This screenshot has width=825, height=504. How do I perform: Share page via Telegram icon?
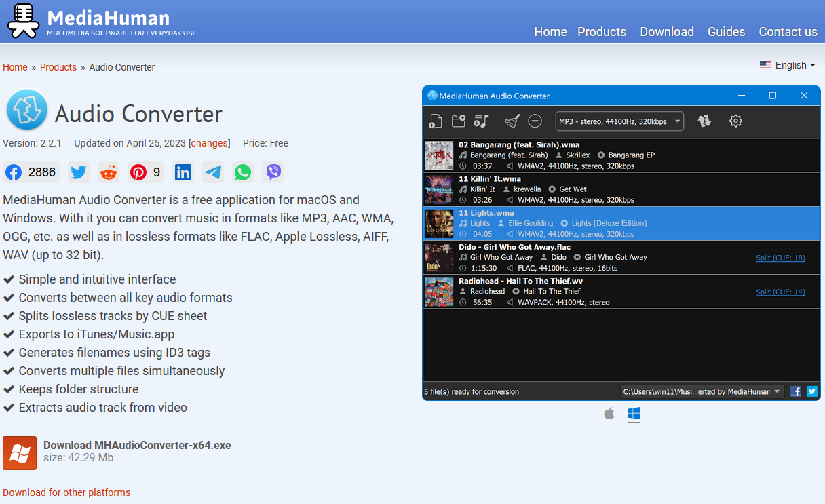point(213,172)
